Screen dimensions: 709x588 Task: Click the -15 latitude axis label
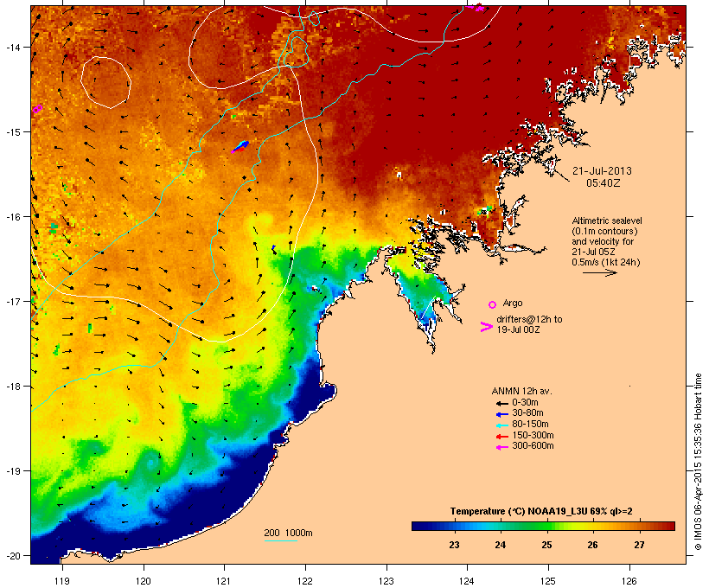(x=12, y=132)
